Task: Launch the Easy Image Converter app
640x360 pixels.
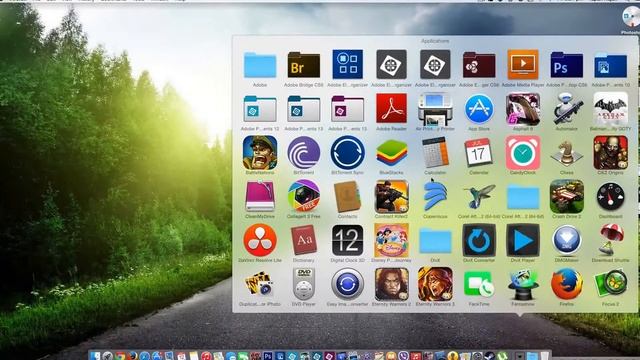Action: pos(347,284)
